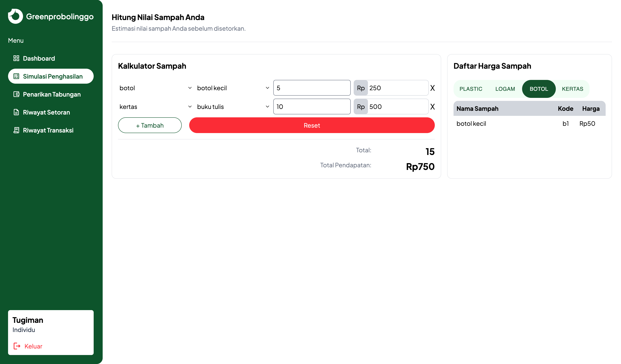Viewport: 621px width, 364px height.
Task: Click the Greenprobolinggo logo icon
Action: point(15,16)
